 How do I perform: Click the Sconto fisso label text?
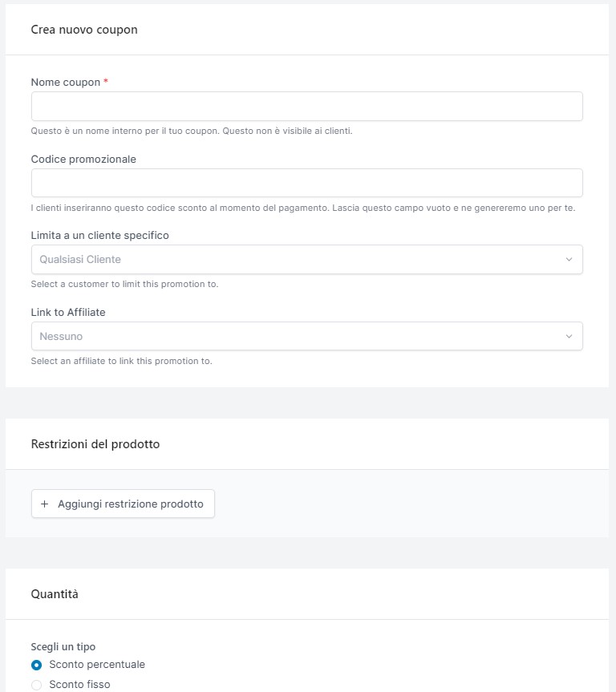(x=79, y=685)
